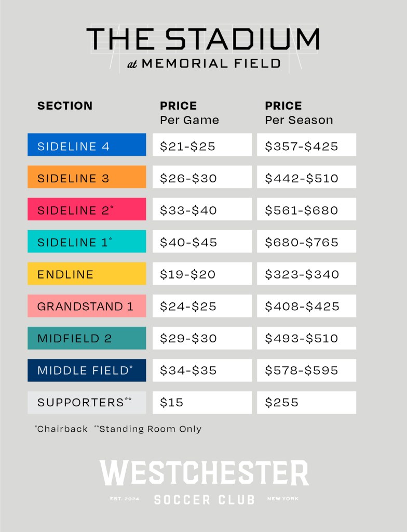Click the Westchester Soccer Club logo
Screen dimensions: 407x532
pyautogui.click(x=204, y=482)
